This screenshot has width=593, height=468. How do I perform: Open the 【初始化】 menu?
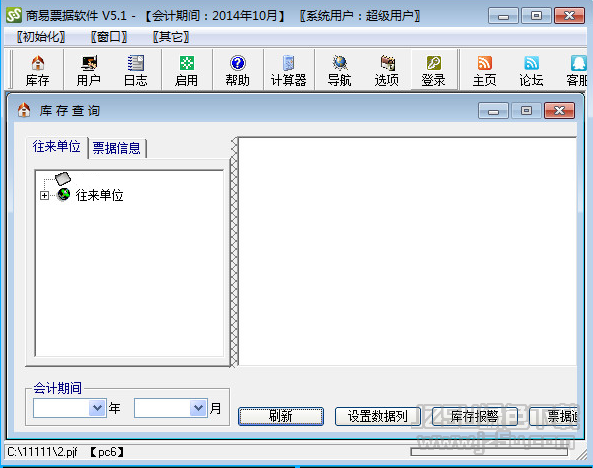click(x=40, y=37)
